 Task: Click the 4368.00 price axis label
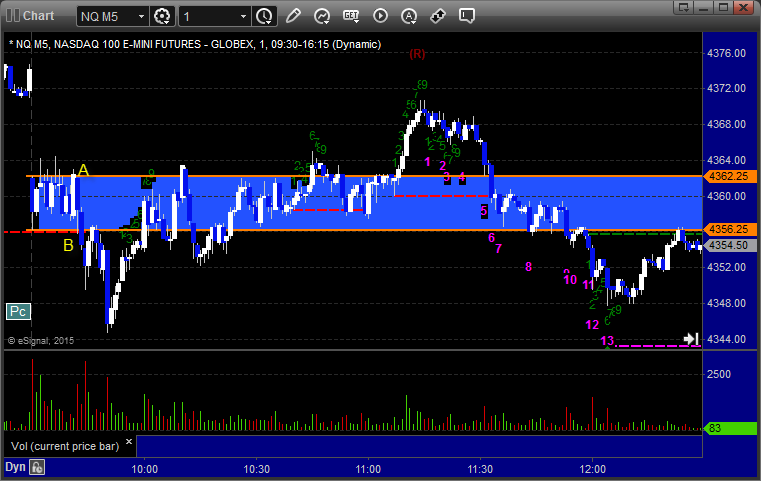point(727,124)
